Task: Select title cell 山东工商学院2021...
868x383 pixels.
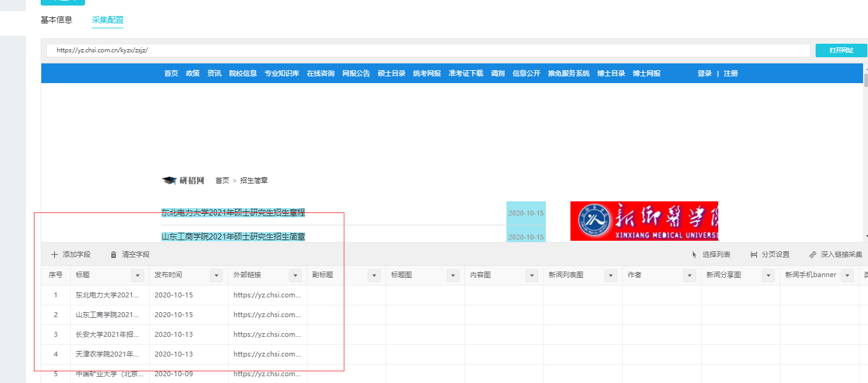Action: pyautogui.click(x=110, y=315)
